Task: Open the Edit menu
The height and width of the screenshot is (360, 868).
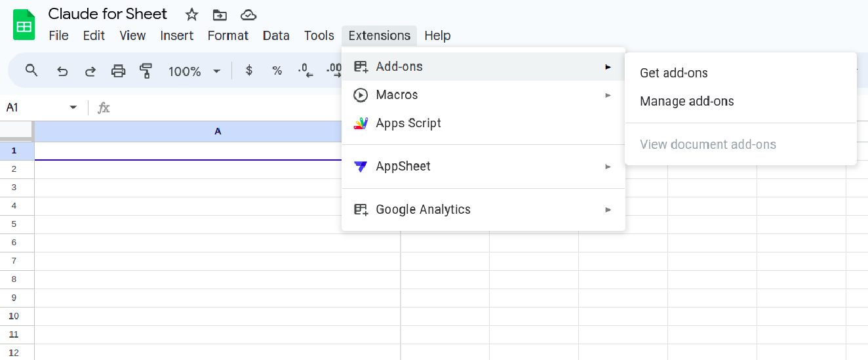Action: tap(94, 35)
